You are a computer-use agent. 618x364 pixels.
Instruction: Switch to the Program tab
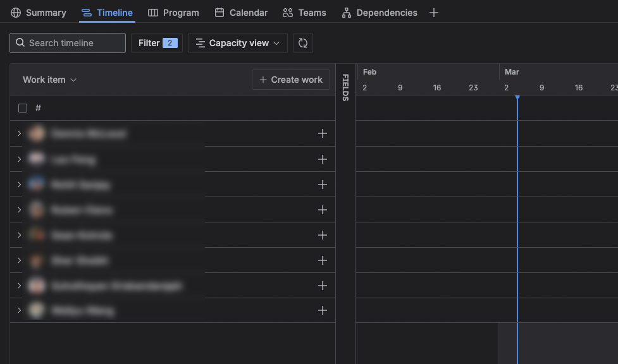click(x=173, y=13)
